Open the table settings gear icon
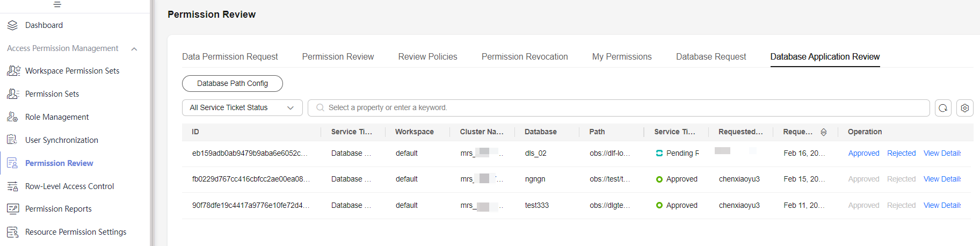980x246 pixels. point(965,108)
